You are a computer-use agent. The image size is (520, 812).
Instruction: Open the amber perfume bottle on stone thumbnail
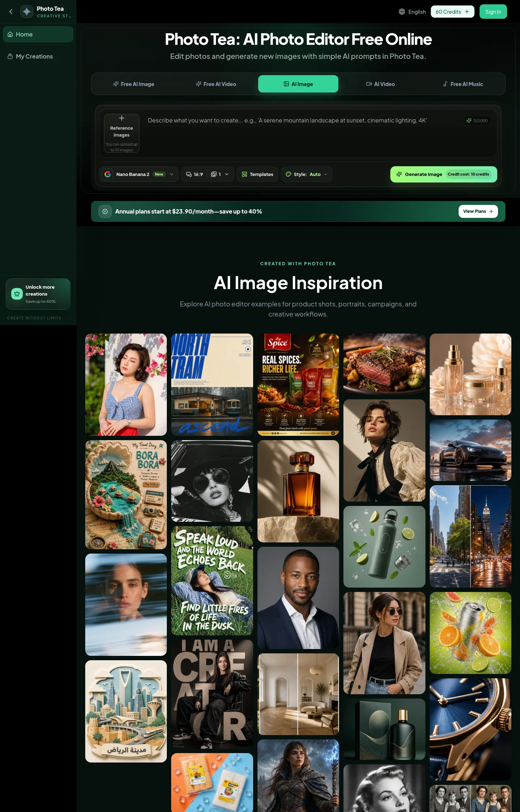click(x=298, y=491)
